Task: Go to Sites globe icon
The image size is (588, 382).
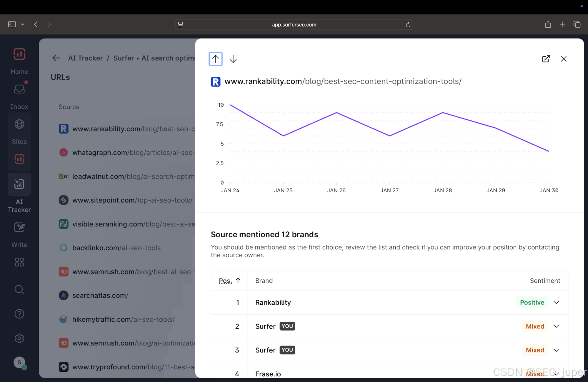Action: point(19,124)
